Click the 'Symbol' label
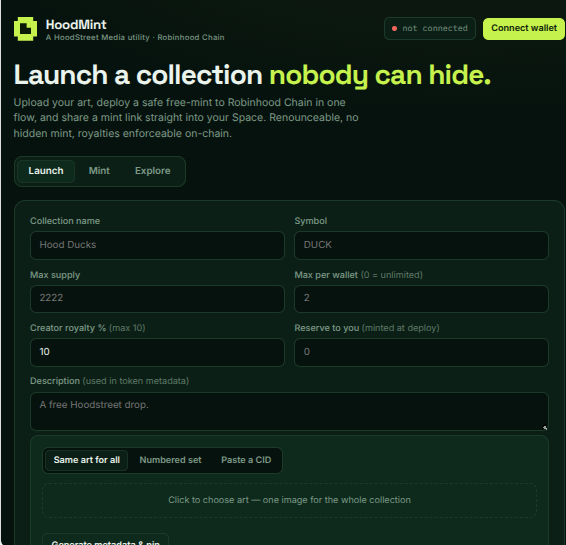Screen dimensions: 566x545 pos(311,221)
